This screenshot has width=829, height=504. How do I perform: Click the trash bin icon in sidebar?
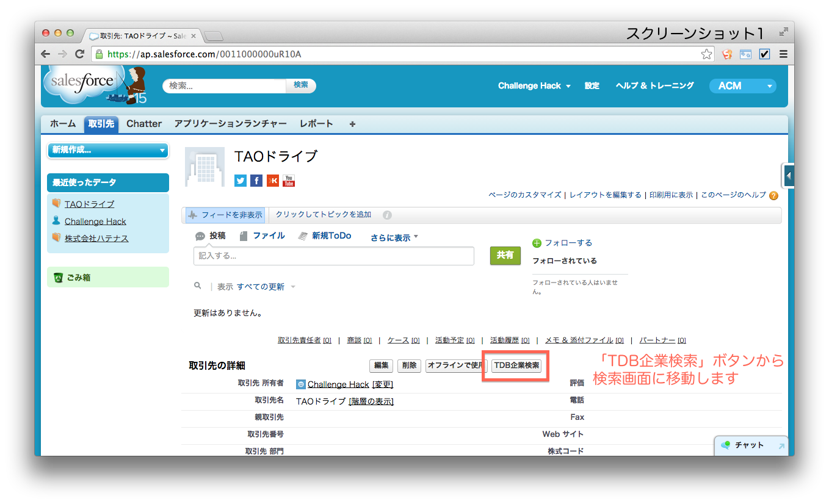tap(58, 278)
